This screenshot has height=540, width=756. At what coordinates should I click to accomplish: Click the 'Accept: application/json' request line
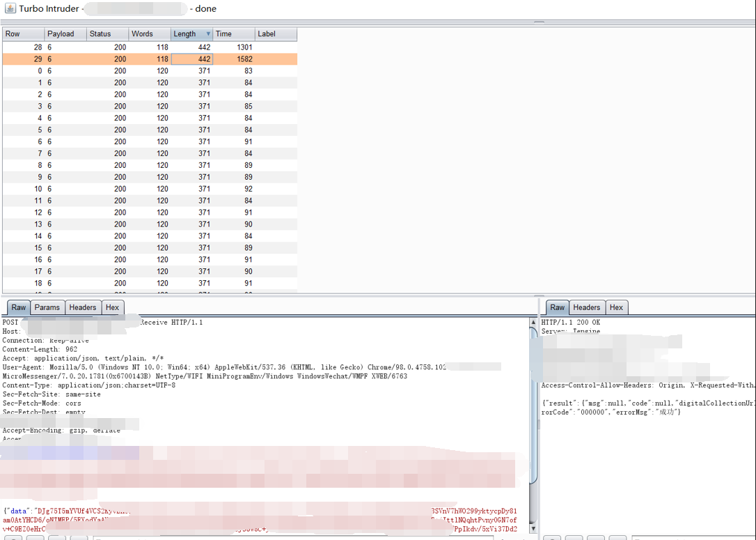tap(83, 358)
